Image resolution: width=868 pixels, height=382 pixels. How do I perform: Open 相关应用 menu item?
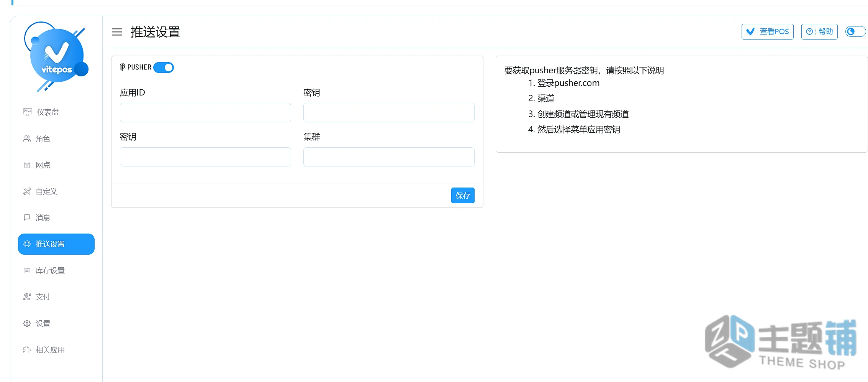(56, 350)
